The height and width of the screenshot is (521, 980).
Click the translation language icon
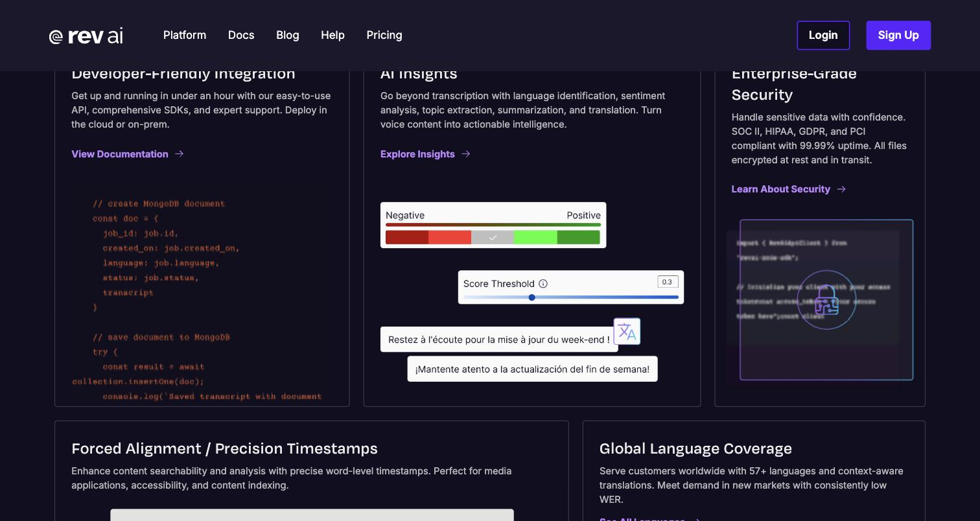coord(627,331)
